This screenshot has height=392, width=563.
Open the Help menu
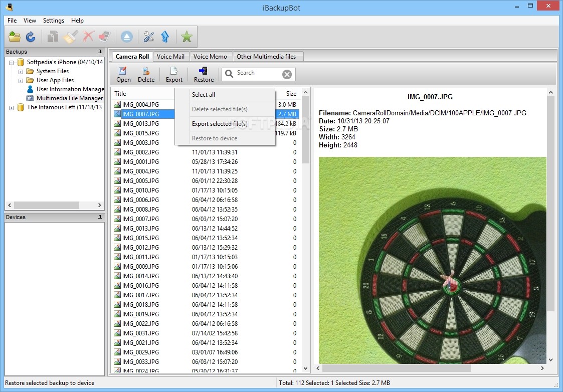pyautogui.click(x=77, y=21)
